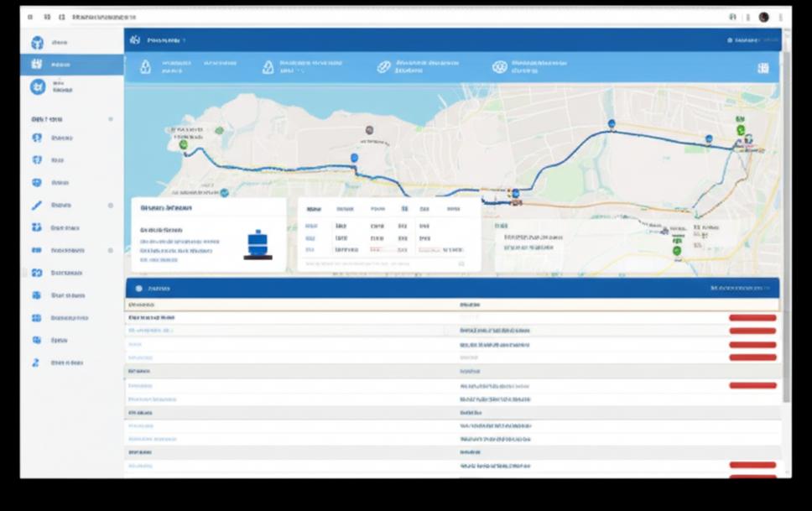Image resolution: width=812 pixels, height=511 pixels.
Task: Select the highlighted active sidebar menu item
Action: click(71, 65)
